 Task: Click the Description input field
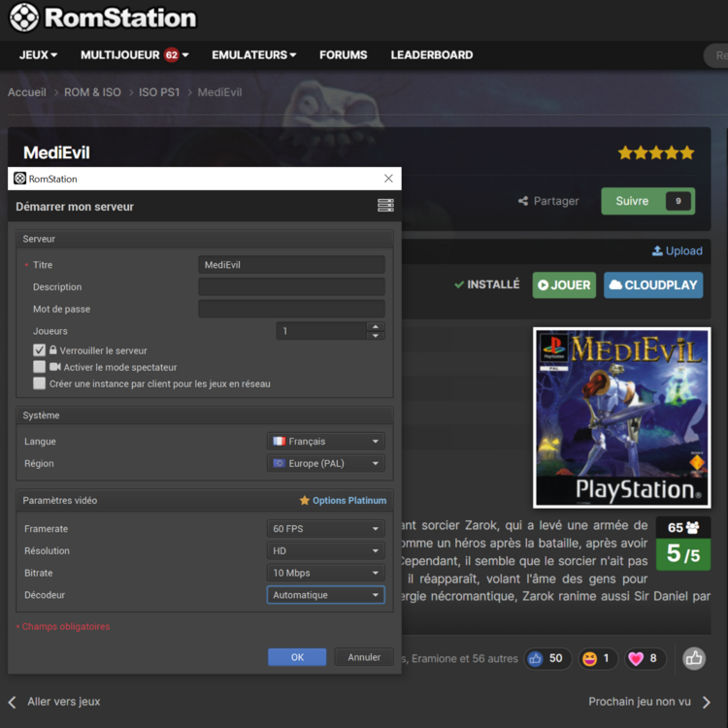pyautogui.click(x=291, y=287)
